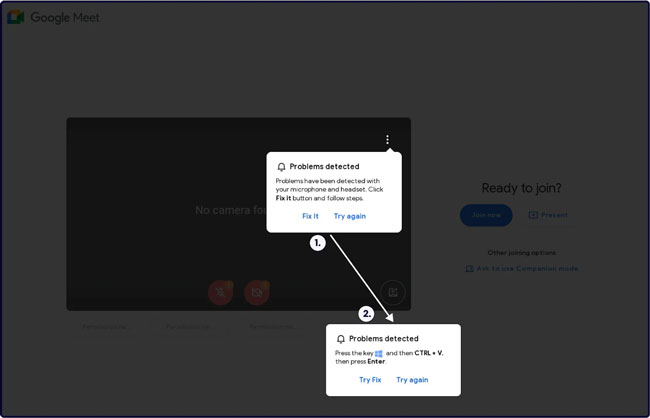
Task: Toggle the muted microphone button
Action: pos(220,292)
